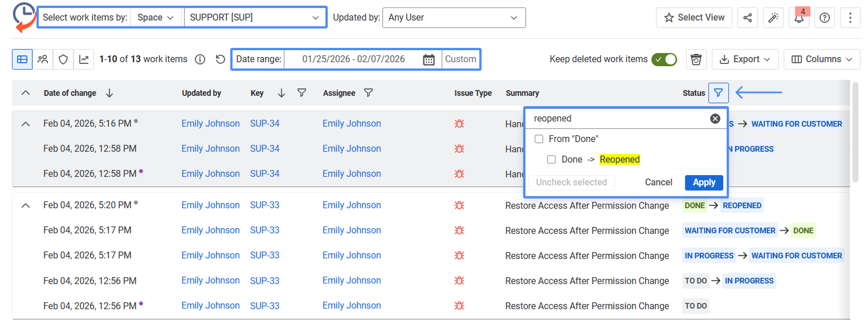The width and height of the screenshot is (868, 320).
Task: Open SUP-33 key link in 5:20 PM row
Action: (x=265, y=205)
